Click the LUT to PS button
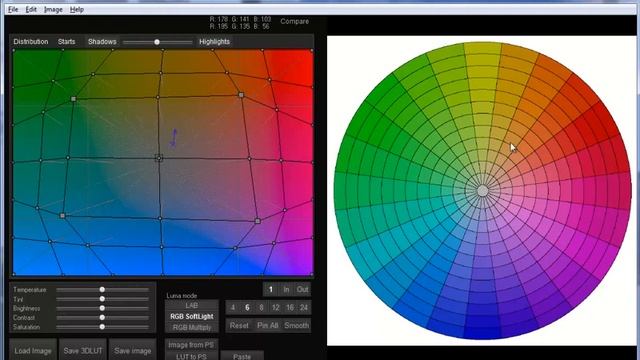Image resolution: width=640 pixels, height=360 pixels. tap(191, 356)
